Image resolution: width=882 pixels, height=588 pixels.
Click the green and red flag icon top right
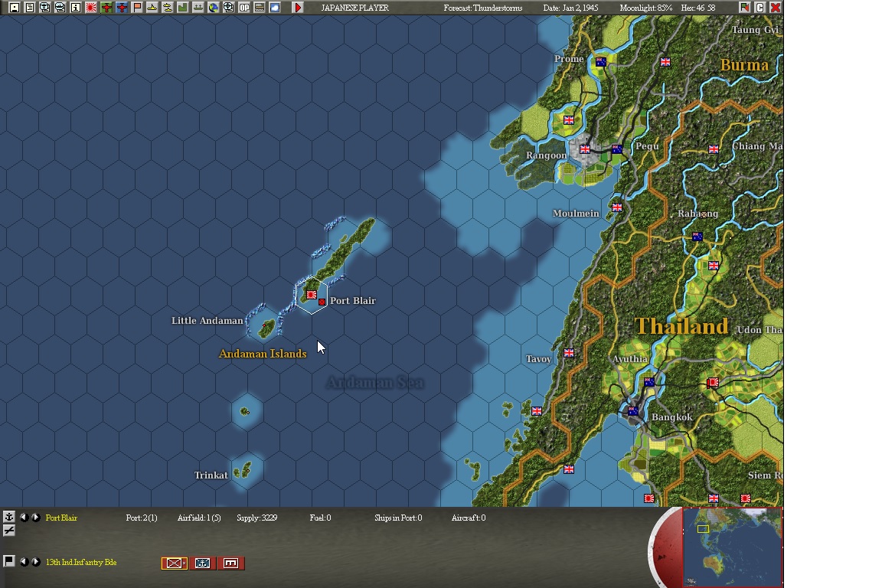[x=745, y=8]
